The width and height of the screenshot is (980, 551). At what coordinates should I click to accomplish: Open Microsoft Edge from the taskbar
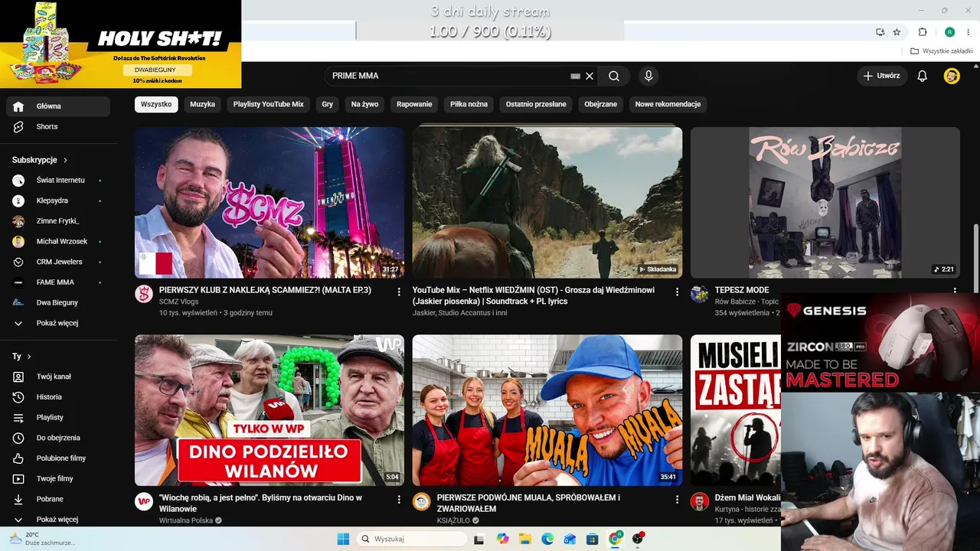(x=547, y=539)
